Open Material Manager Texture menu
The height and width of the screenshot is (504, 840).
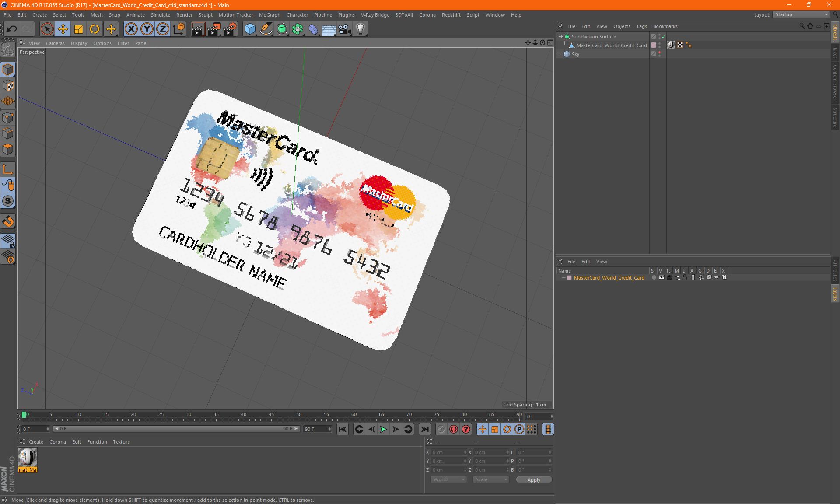(121, 442)
